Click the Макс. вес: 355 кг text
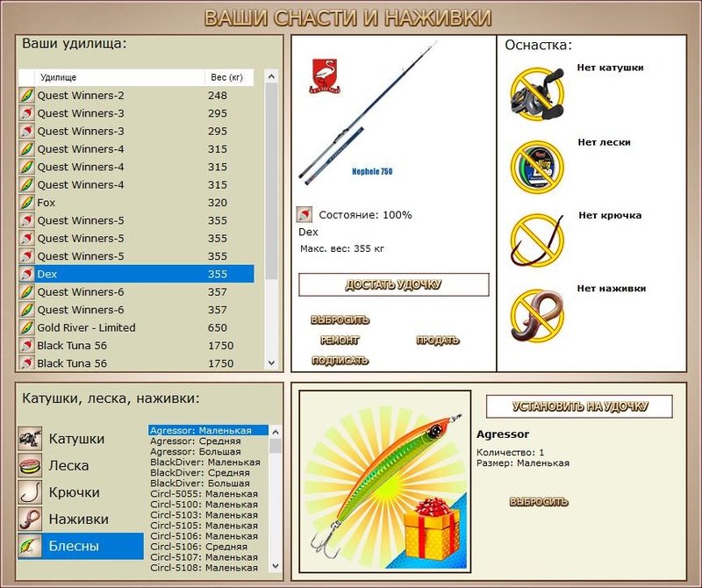 (342, 248)
